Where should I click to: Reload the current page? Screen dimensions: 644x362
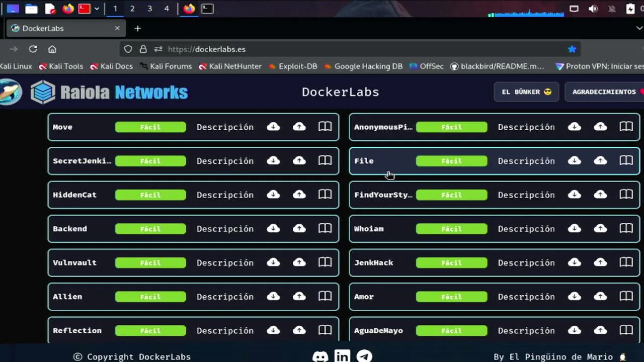tap(33, 49)
